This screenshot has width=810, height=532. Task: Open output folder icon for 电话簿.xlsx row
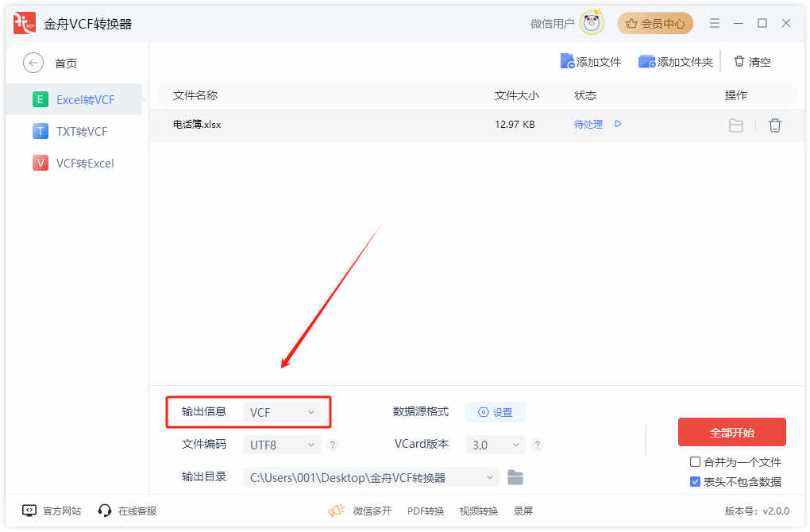pyautogui.click(x=735, y=125)
